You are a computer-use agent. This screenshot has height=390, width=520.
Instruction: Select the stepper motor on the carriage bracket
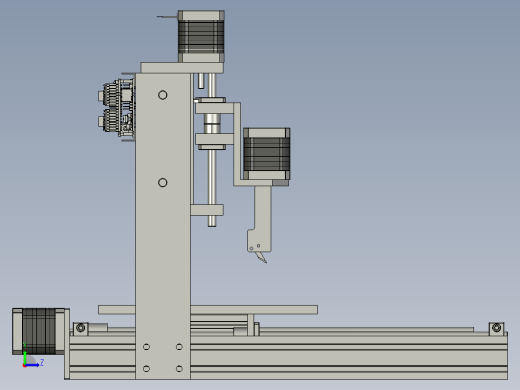point(267,154)
